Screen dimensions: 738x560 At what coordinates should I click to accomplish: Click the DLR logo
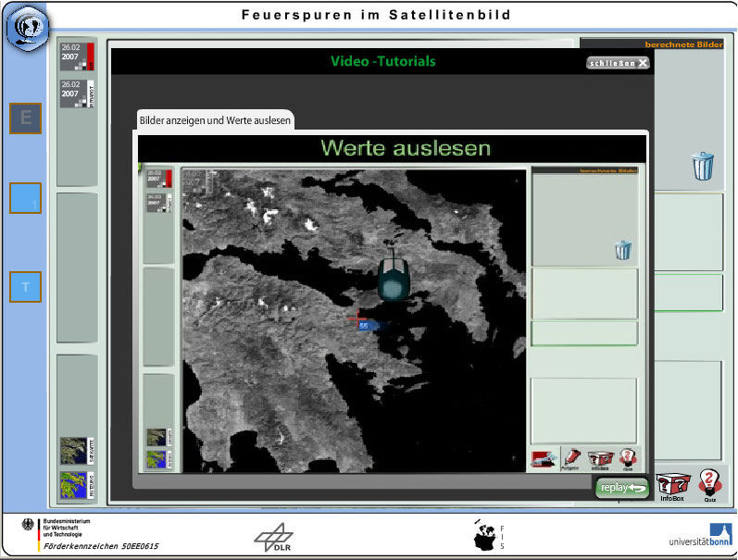pos(274,538)
